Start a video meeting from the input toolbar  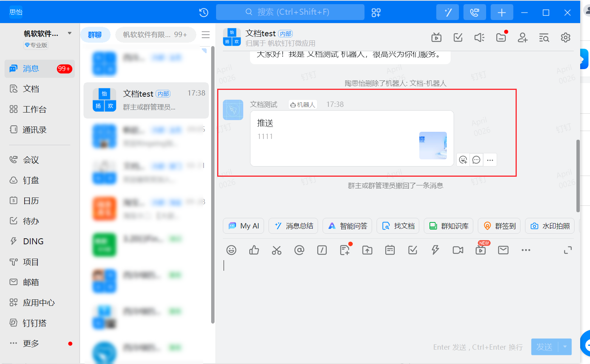458,250
